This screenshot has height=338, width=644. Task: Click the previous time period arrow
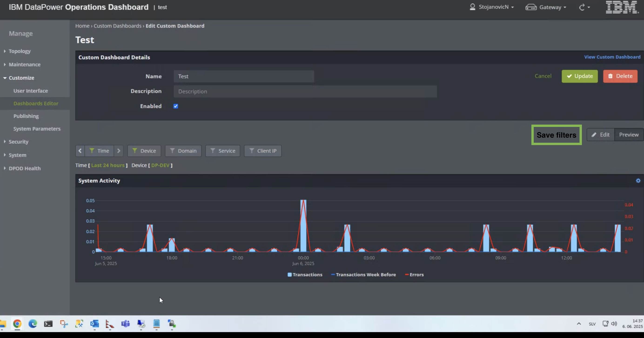click(80, 151)
